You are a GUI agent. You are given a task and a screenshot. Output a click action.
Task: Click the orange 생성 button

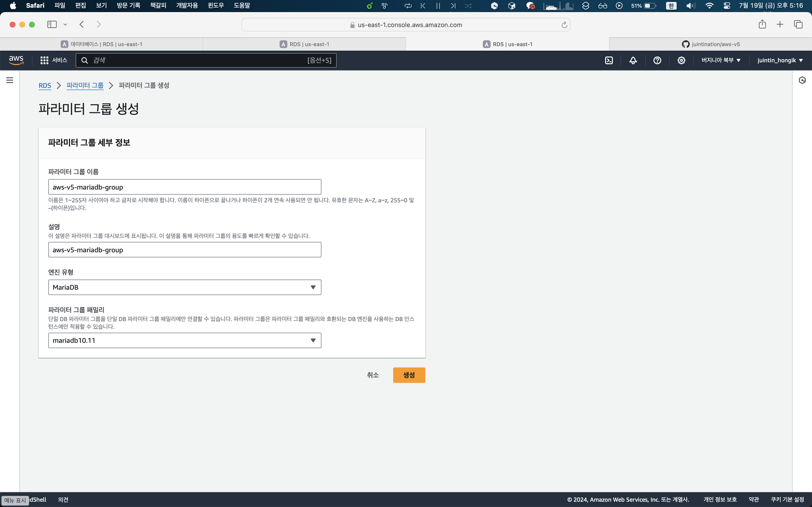tap(409, 375)
